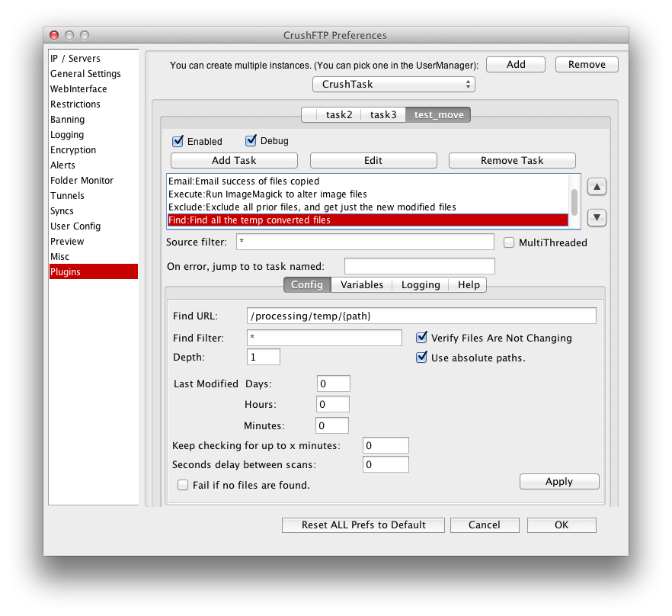Click the Remove Task button
The image size is (672, 616).
coord(512,160)
